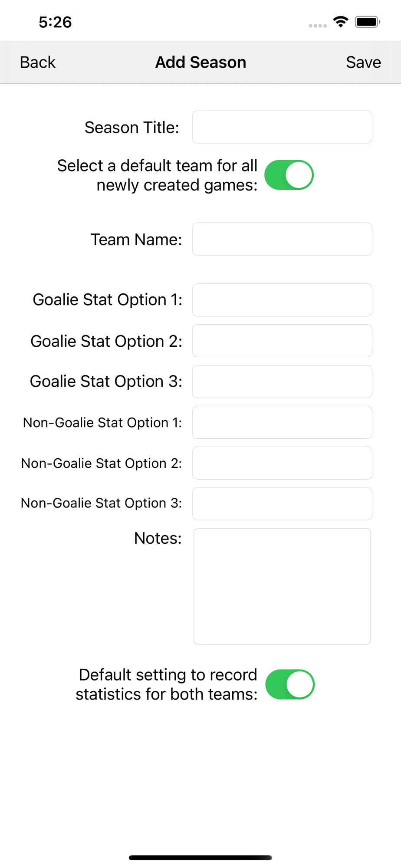Click inside the Notes text area

tap(282, 586)
